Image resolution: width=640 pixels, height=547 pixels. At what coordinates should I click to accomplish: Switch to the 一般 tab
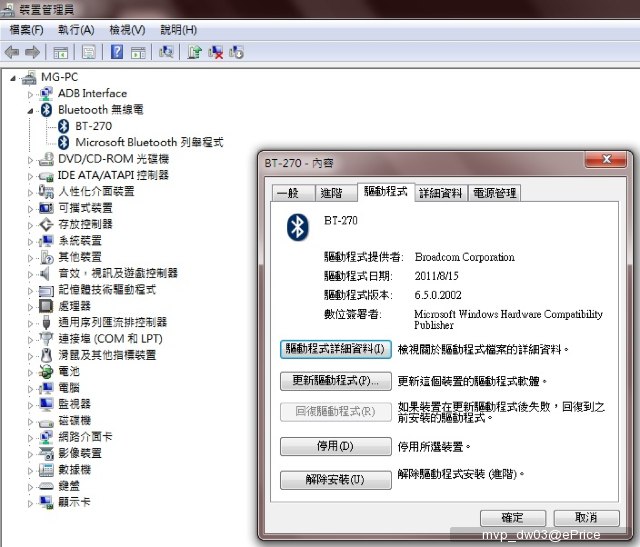click(x=293, y=193)
